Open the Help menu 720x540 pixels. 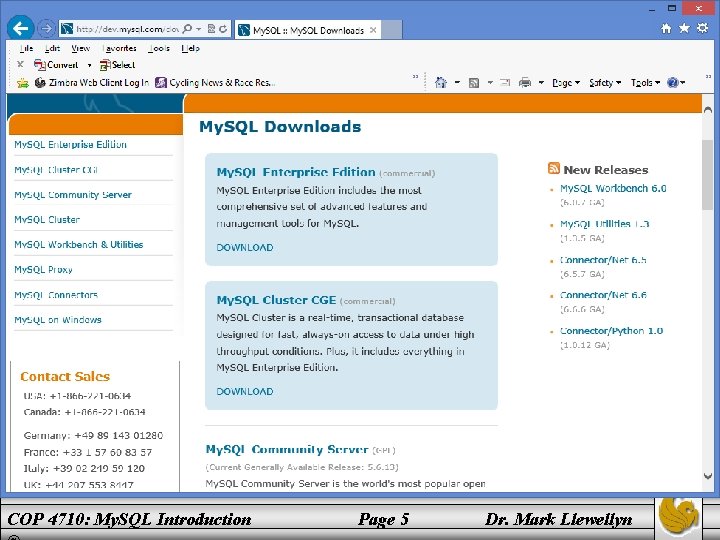(190, 48)
